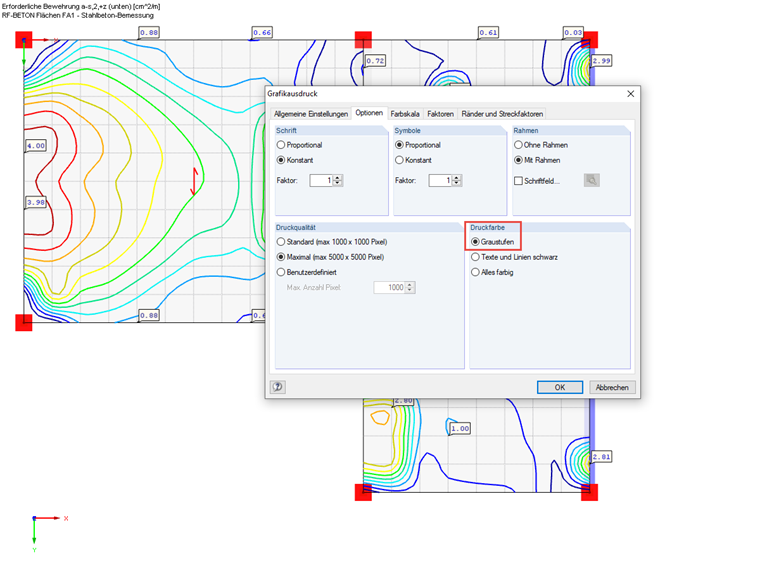The image size is (760, 570).
Task: Select Texte und Linien schwarz option
Action: click(514, 257)
